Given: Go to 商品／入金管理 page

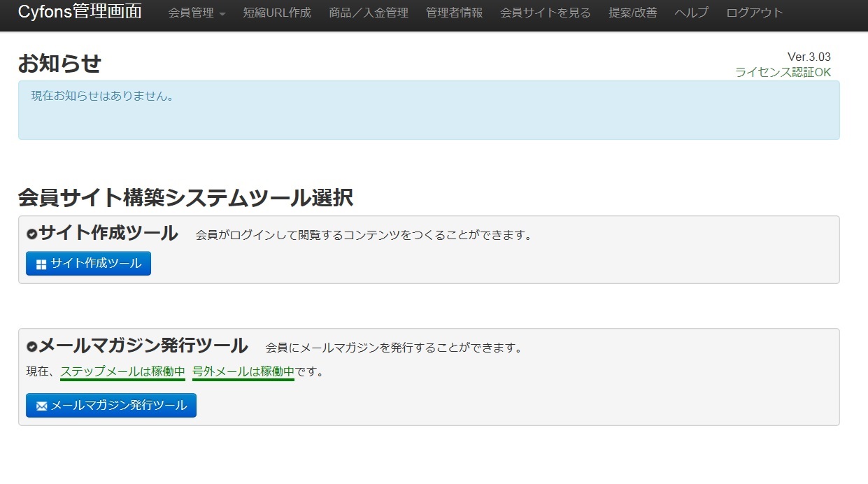Looking at the screenshot, I should point(369,13).
